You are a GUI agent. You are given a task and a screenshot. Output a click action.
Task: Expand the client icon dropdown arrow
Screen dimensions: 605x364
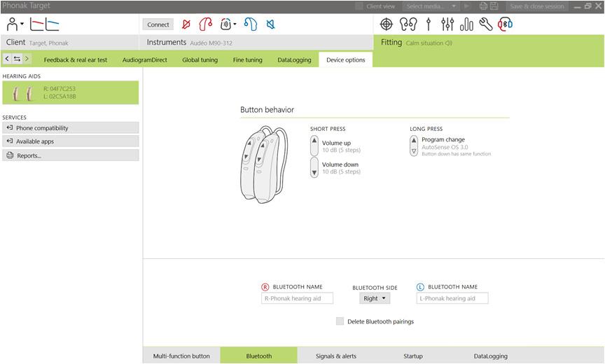click(x=22, y=24)
